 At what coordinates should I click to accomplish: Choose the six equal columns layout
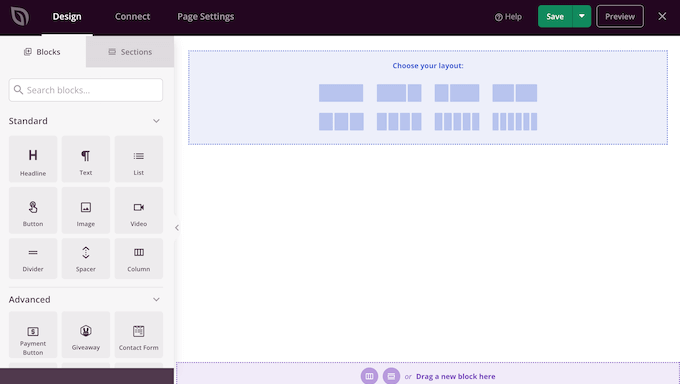[515, 121]
